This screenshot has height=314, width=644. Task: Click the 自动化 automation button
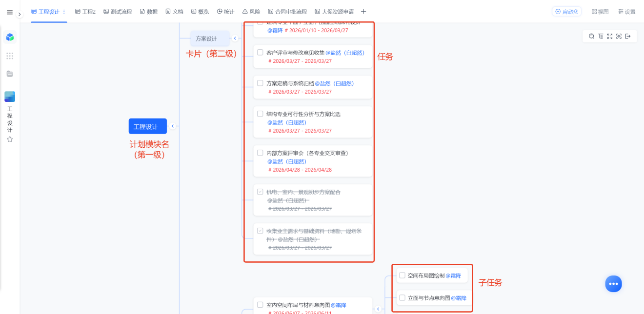click(566, 12)
